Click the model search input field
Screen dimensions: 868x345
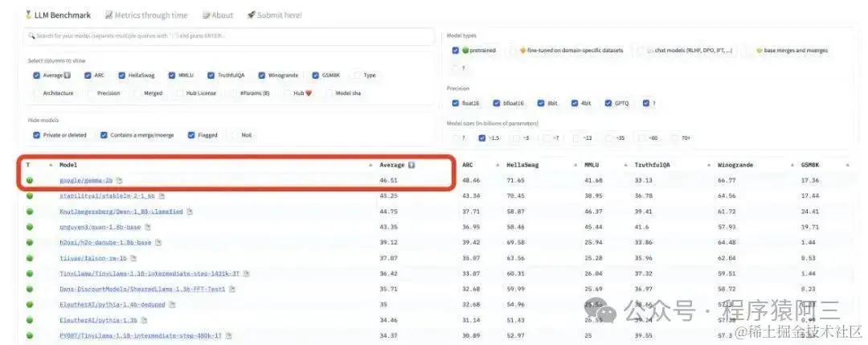tap(229, 36)
